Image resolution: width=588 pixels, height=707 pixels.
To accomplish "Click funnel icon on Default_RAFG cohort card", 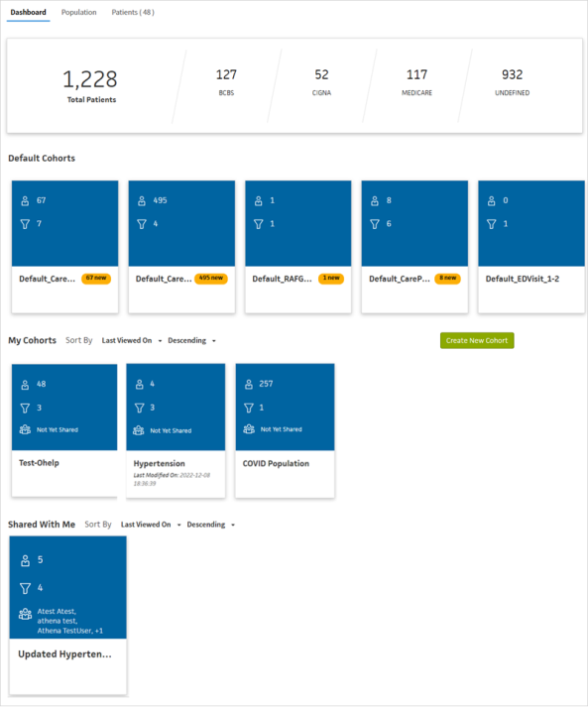I will 259,224.
